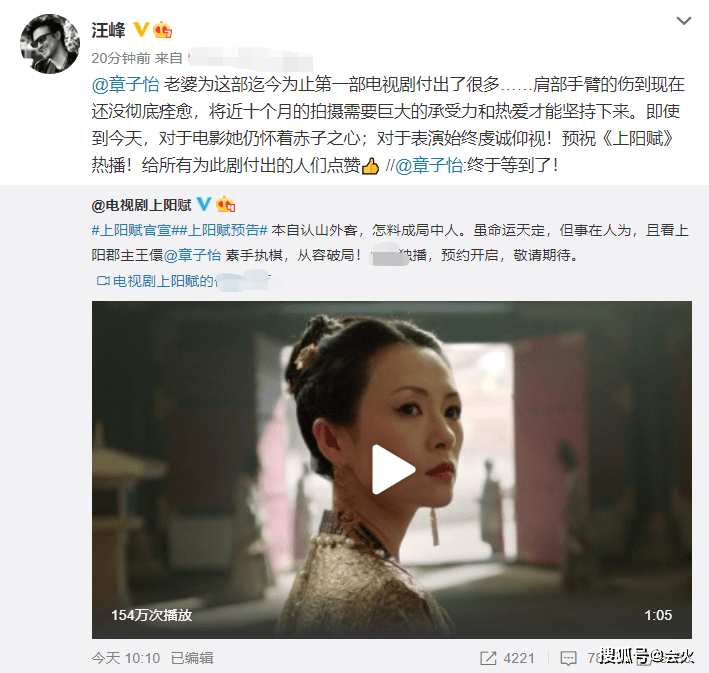Viewport: 709px width, 673px height.
Task: Click the video camera icon before video link
Action: (x=103, y=281)
